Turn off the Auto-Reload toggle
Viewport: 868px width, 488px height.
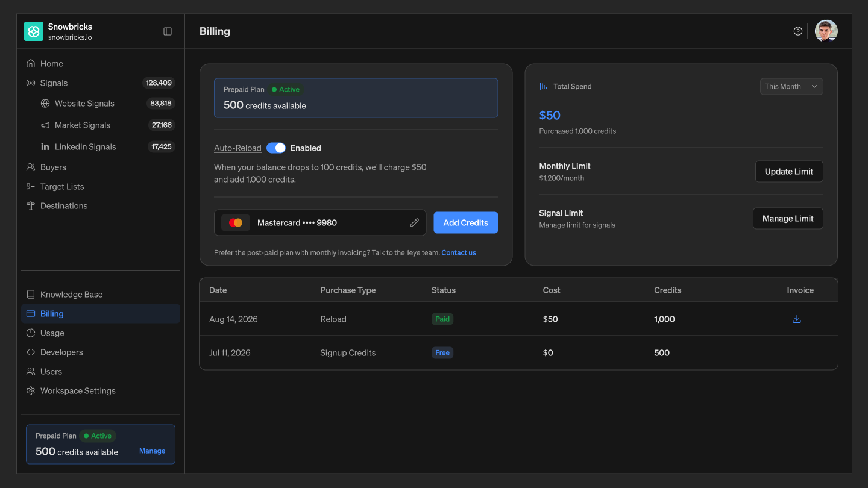[x=276, y=148]
